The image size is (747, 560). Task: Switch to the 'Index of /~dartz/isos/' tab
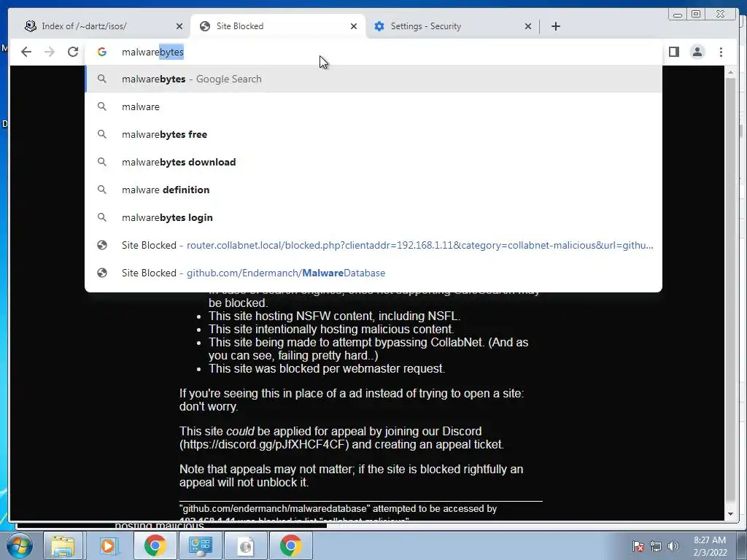click(x=103, y=26)
